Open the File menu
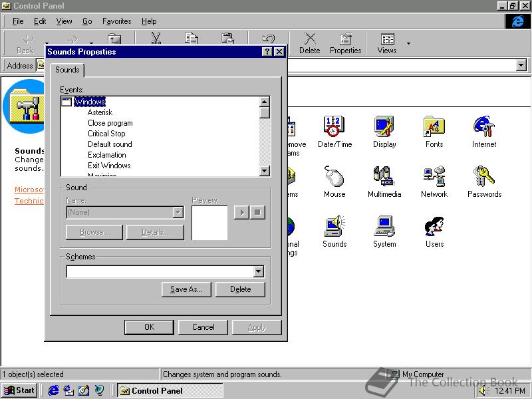Viewport: 532px width, 399px height. tap(18, 21)
